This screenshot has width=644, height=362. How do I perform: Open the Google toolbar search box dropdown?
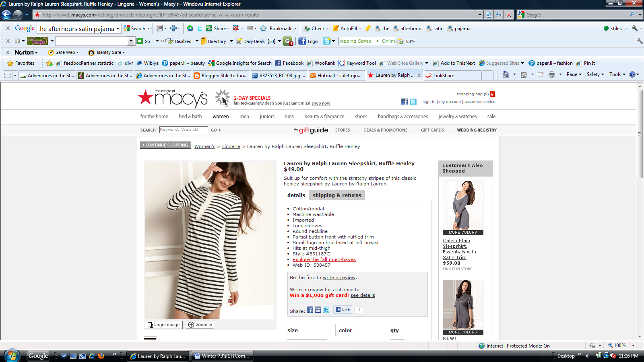[x=118, y=29]
